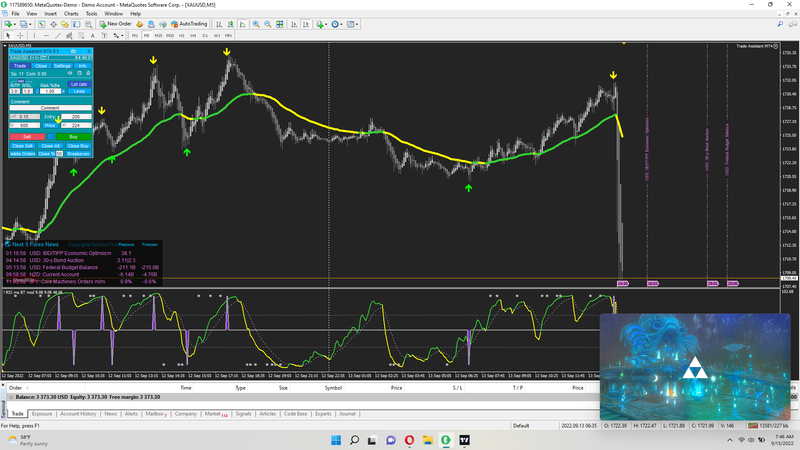Click the Comment input field
This screenshot has height=450, width=800.
[x=50, y=108]
